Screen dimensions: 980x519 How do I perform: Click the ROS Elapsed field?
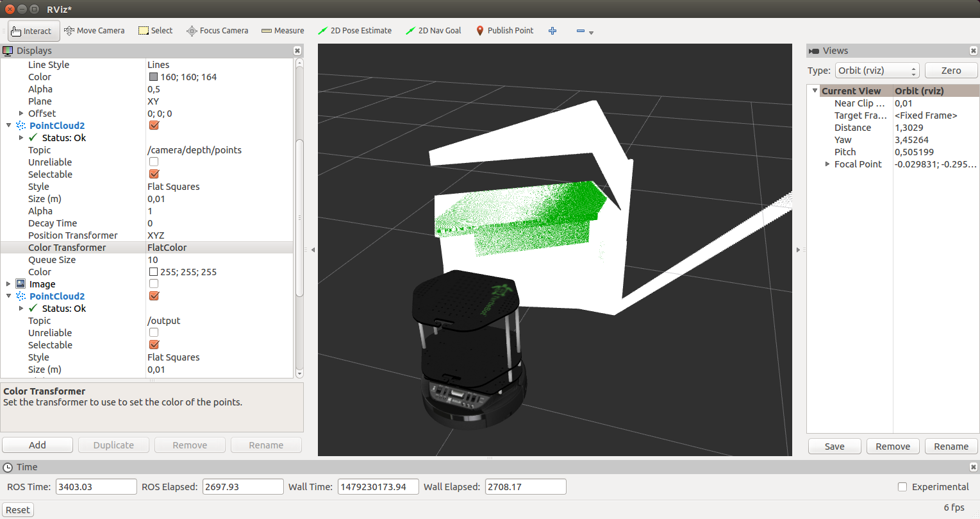(243, 487)
